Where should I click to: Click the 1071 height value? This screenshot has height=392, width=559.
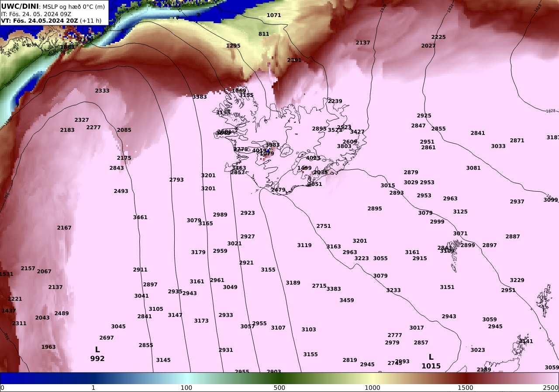[274, 15]
